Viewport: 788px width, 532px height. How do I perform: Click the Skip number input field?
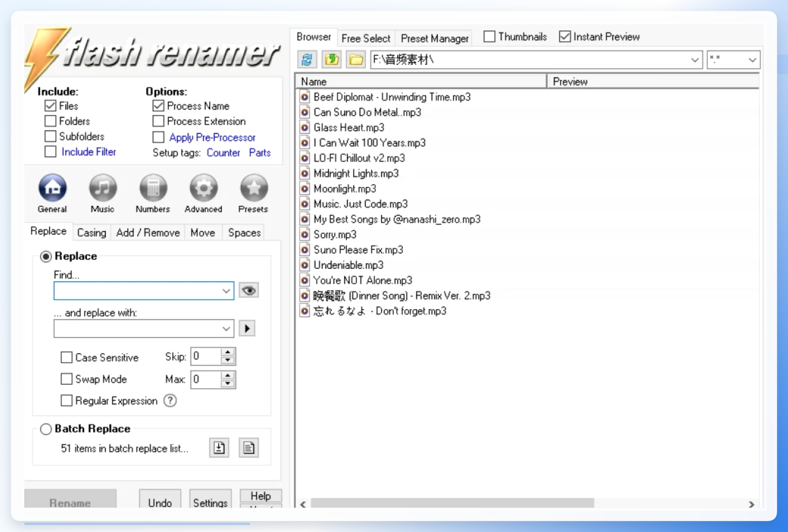click(206, 357)
